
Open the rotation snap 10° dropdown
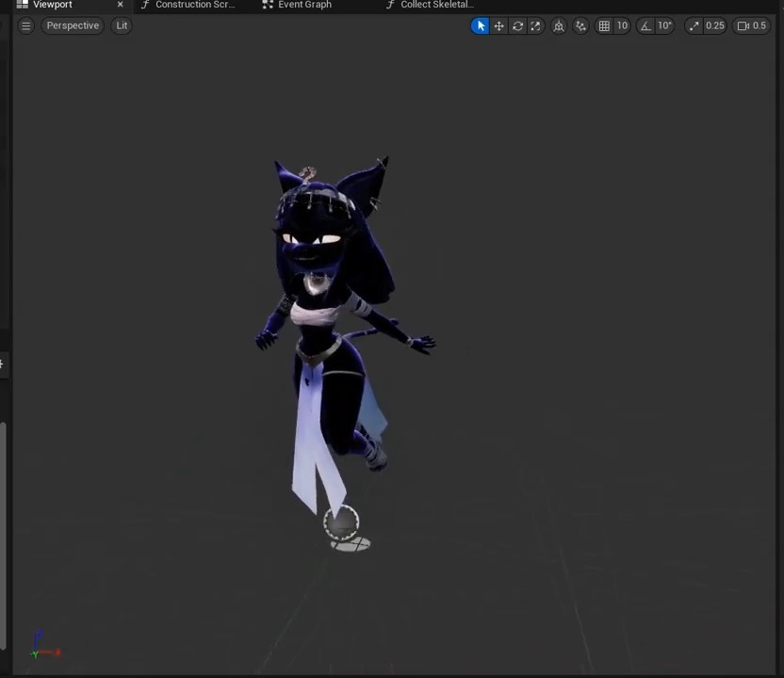[x=664, y=26]
